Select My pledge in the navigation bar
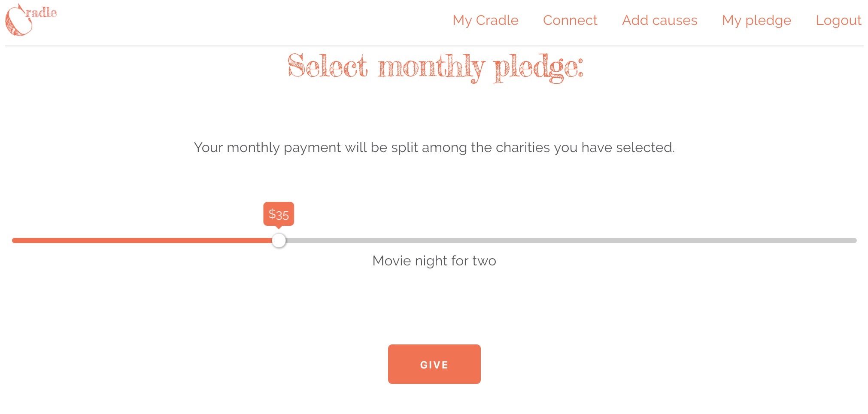868x414 pixels. [x=756, y=20]
